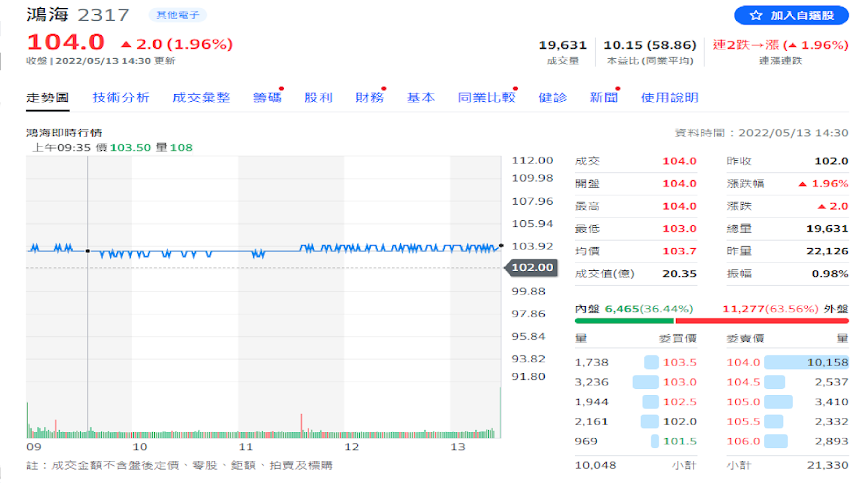Open the 成交彙整 tab

click(201, 97)
